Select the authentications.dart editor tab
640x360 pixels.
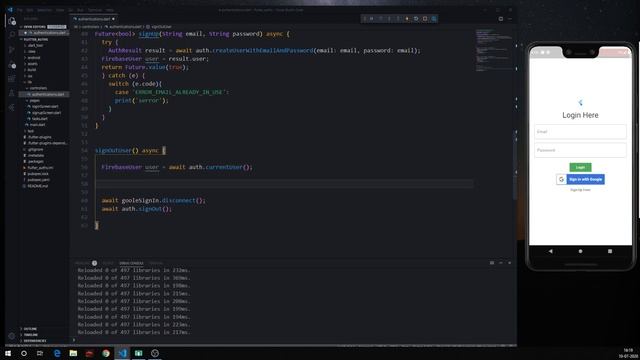pos(93,19)
